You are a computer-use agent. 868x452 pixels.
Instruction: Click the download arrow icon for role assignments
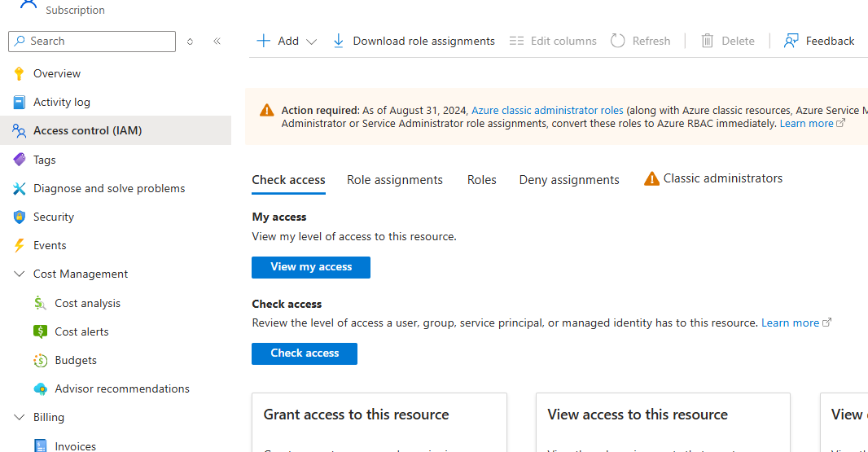click(x=338, y=41)
